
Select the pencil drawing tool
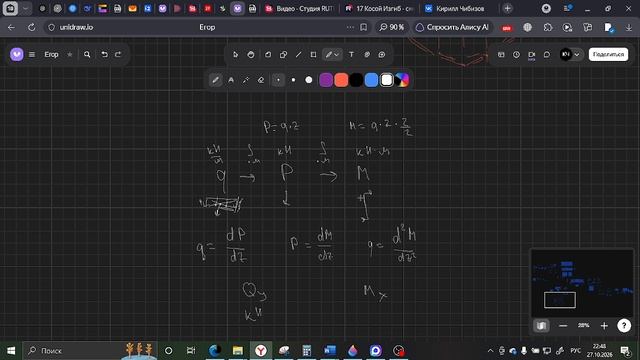click(x=329, y=55)
